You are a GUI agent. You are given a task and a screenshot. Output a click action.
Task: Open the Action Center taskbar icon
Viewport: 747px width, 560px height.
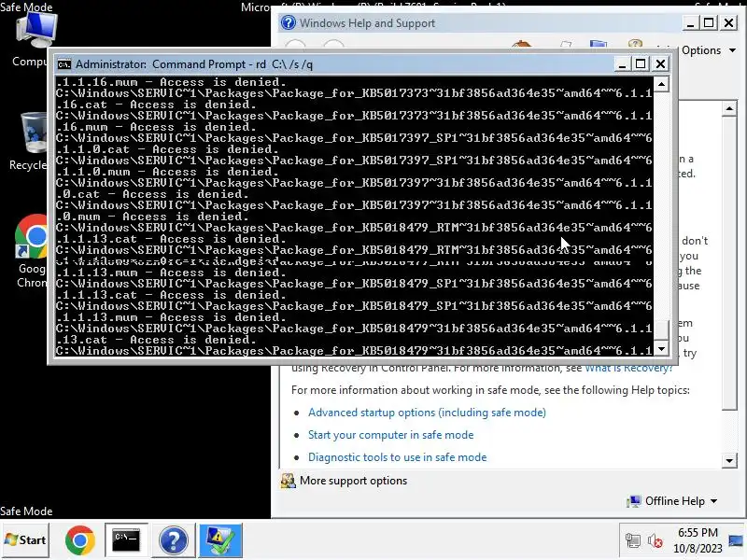[220, 540]
